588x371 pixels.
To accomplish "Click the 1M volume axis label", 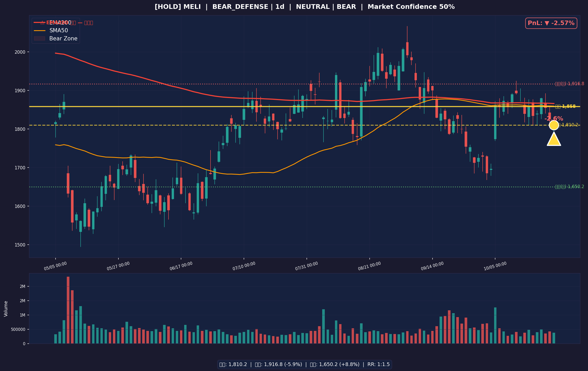I will (22, 315).
